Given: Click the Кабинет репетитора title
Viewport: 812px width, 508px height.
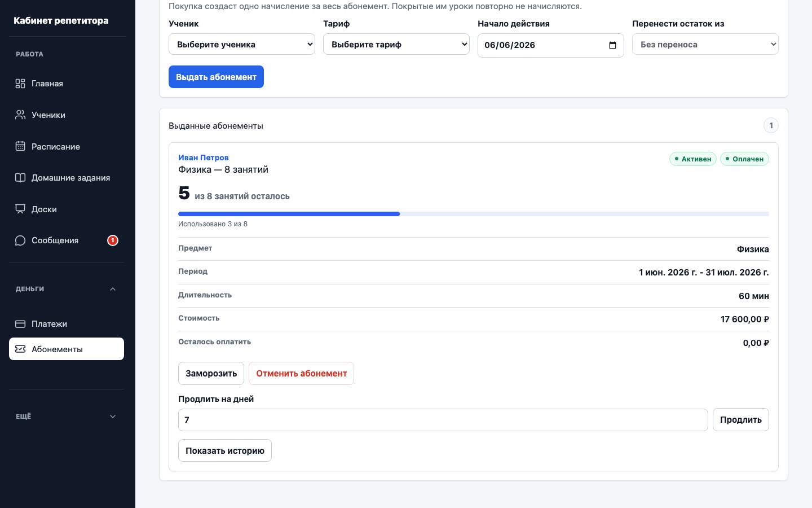Looking at the screenshot, I should [x=61, y=20].
